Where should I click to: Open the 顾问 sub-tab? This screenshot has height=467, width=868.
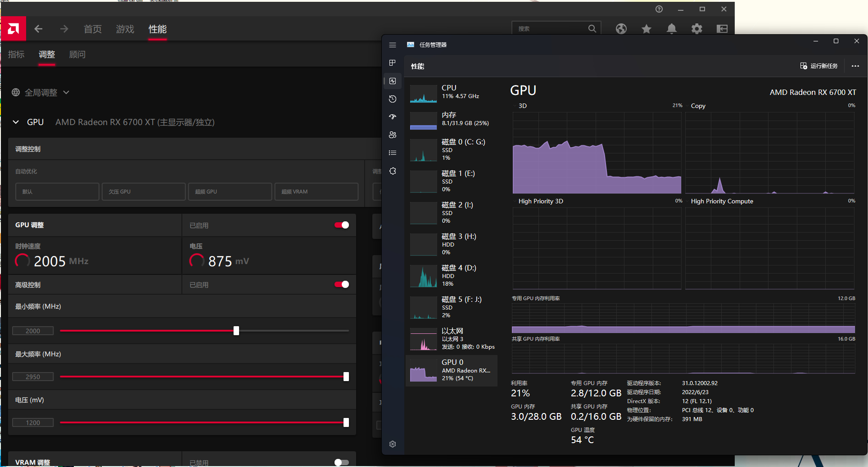tap(77, 54)
